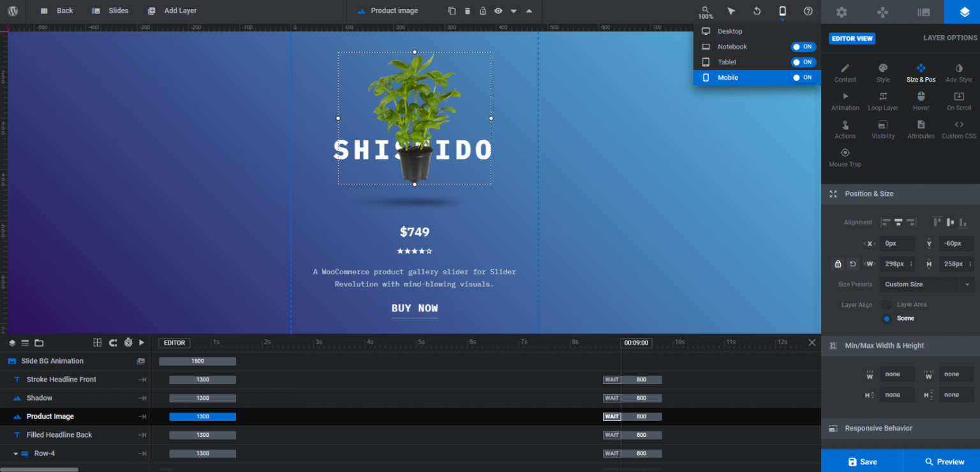Click the Preview button

pyautogui.click(x=944, y=461)
